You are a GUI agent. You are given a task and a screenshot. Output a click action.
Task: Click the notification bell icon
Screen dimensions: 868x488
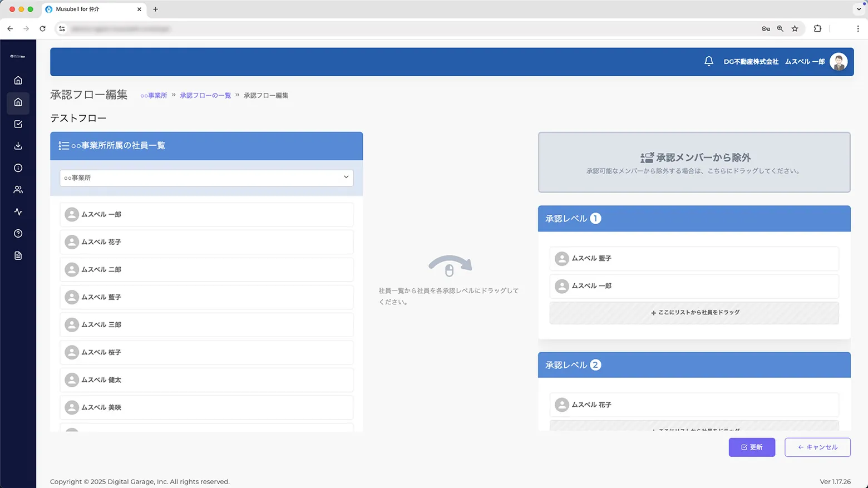[708, 62]
